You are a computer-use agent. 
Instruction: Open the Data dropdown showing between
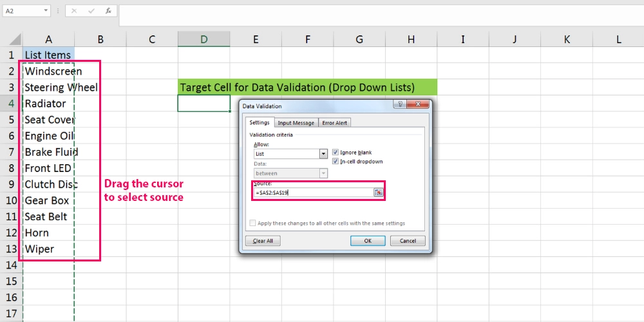[324, 173]
